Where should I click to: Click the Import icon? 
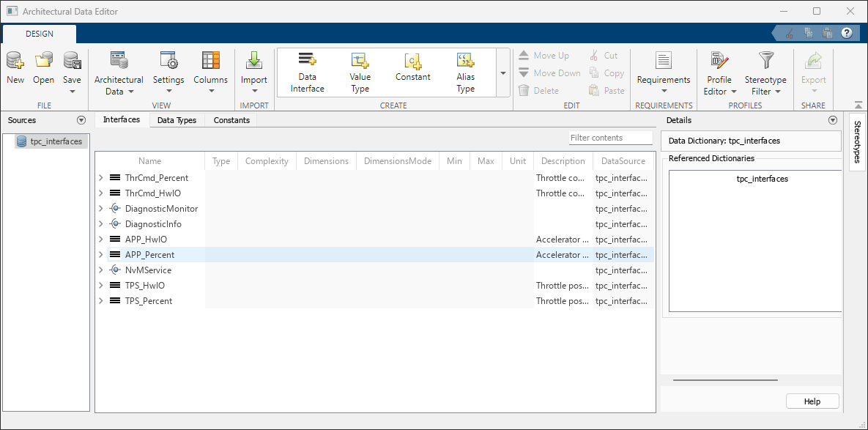[x=254, y=67]
